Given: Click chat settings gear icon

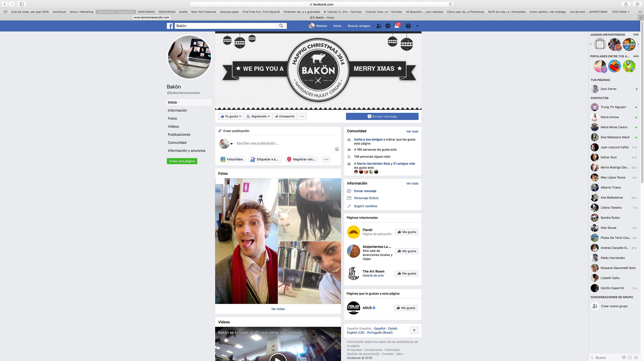Looking at the screenshot, I should [624, 357].
